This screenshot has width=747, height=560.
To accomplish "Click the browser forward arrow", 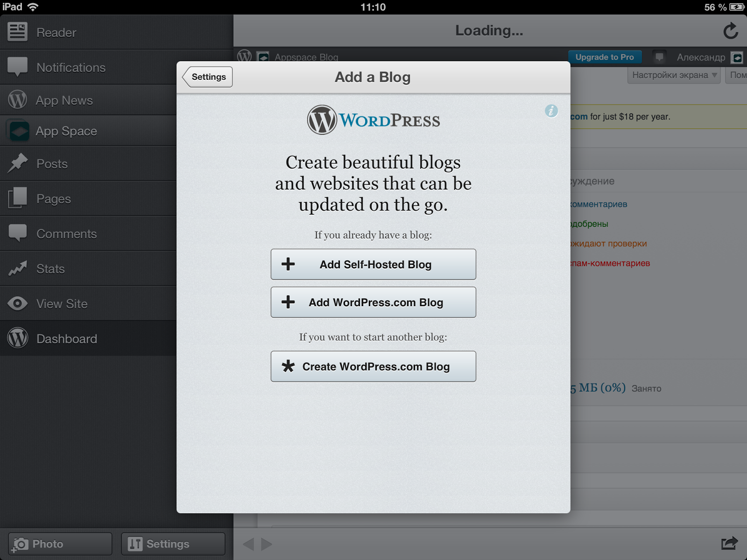I will (x=267, y=544).
